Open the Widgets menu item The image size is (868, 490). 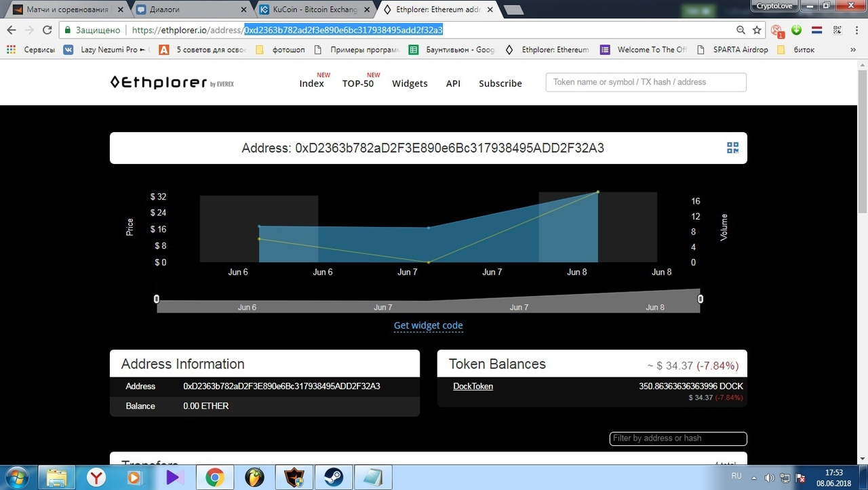pyautogui.click(x=410, y=83)
